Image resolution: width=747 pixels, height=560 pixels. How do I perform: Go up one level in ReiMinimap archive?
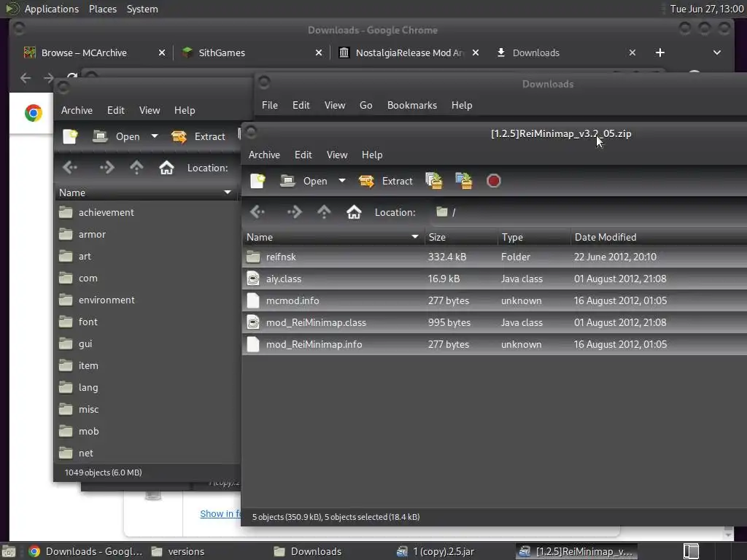[324, 212]
